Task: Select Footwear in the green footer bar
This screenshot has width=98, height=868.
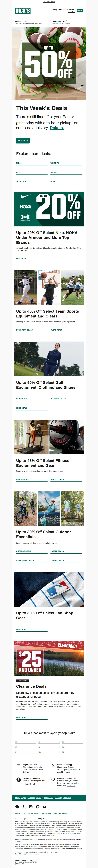Action: click(31, 798)
